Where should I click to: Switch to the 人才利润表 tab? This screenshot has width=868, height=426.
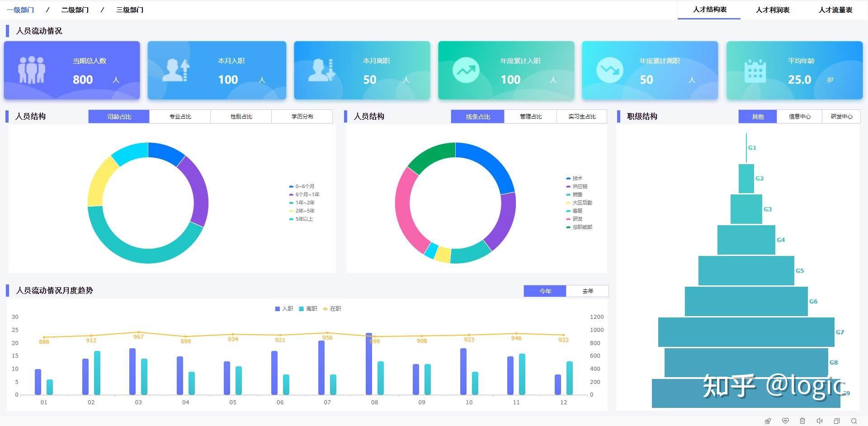[x=773, y=10]
